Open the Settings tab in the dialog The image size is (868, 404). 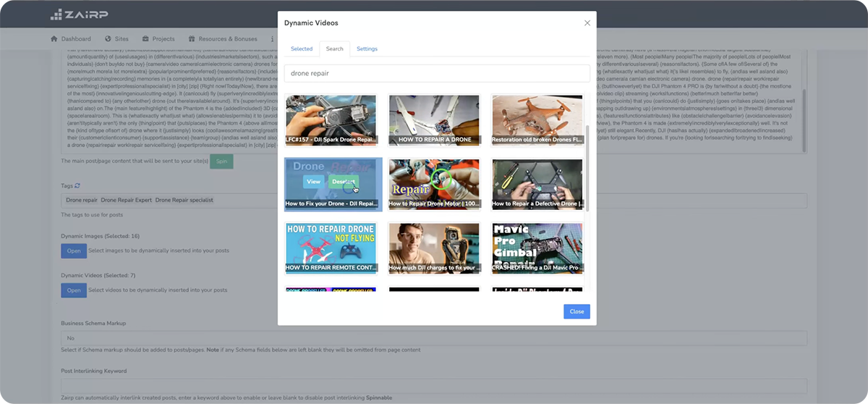tap(367, 49)
